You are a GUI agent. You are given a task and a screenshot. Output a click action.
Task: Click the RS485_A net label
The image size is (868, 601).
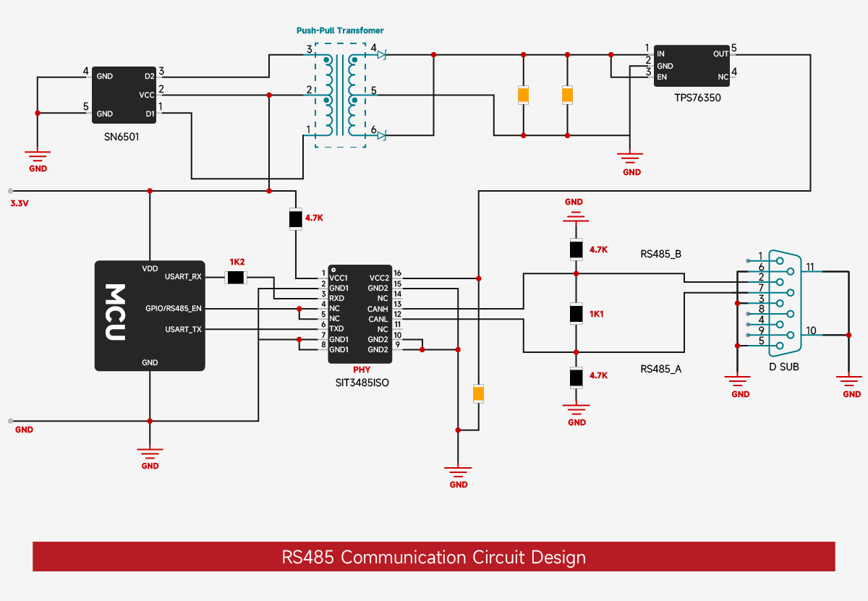pos(661,369)
